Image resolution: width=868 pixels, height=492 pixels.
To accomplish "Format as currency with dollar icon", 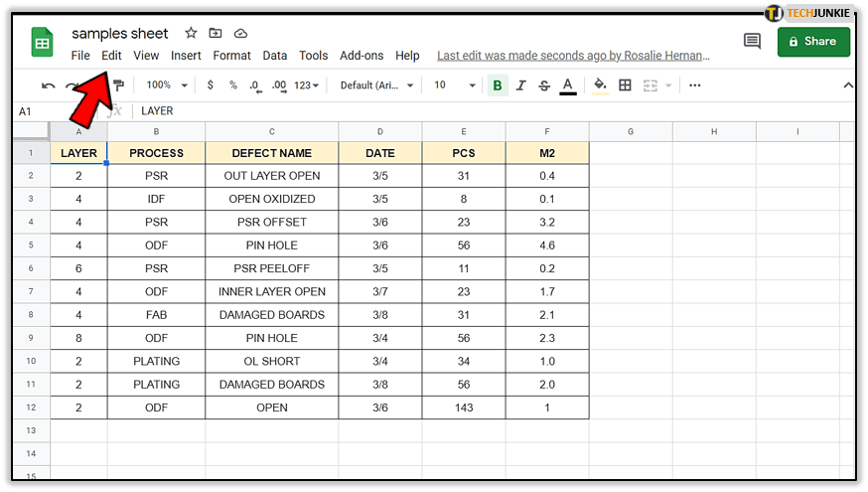I will (x=211, y=85).
